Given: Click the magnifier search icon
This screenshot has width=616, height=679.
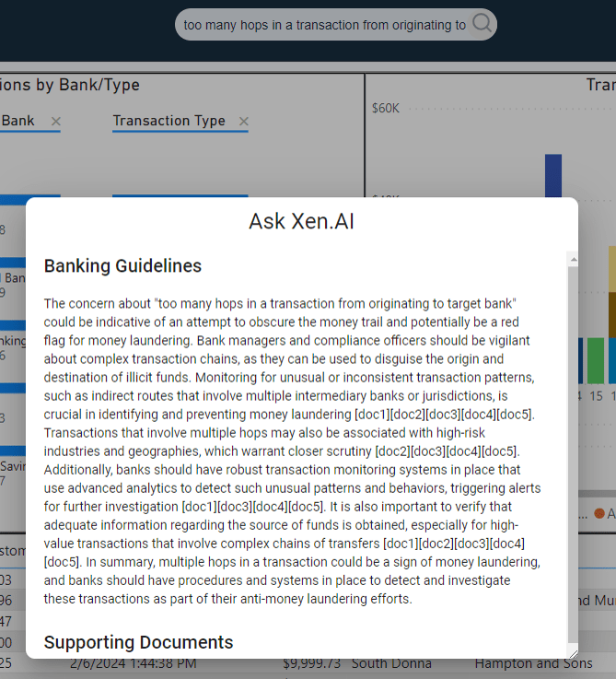Looking at the screenshot, I should click(x=482, y=23).
